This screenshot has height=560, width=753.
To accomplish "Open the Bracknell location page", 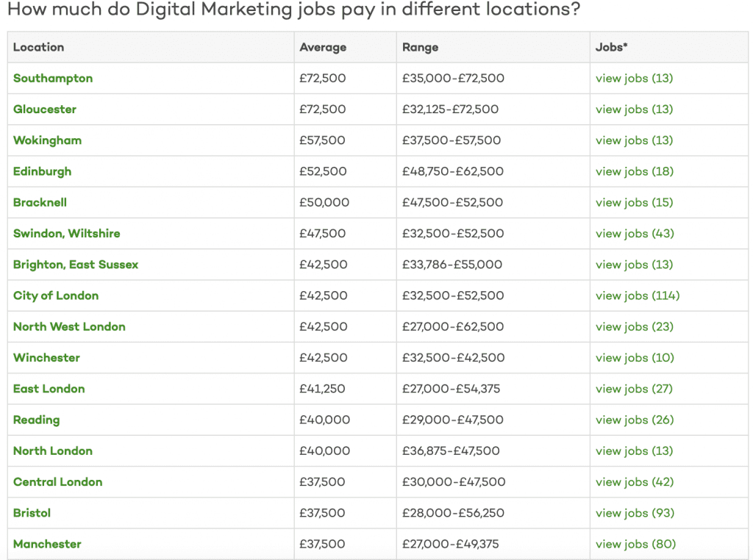I will (40, 202).
